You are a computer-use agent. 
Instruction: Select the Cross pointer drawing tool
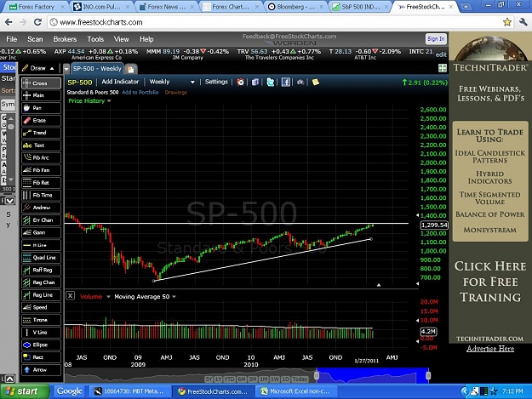tap(41, 83)
